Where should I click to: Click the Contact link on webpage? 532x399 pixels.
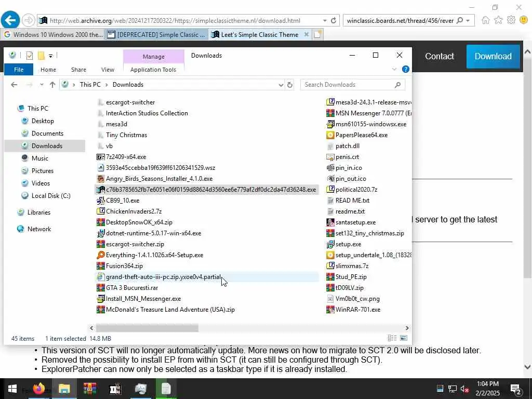coord(440,56)
